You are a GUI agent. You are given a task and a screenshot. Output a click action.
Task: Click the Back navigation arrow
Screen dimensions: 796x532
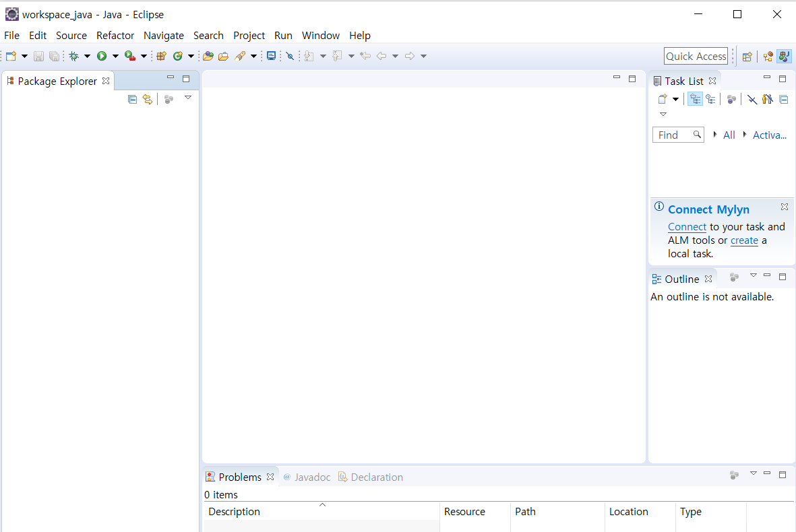coord(381,57)
